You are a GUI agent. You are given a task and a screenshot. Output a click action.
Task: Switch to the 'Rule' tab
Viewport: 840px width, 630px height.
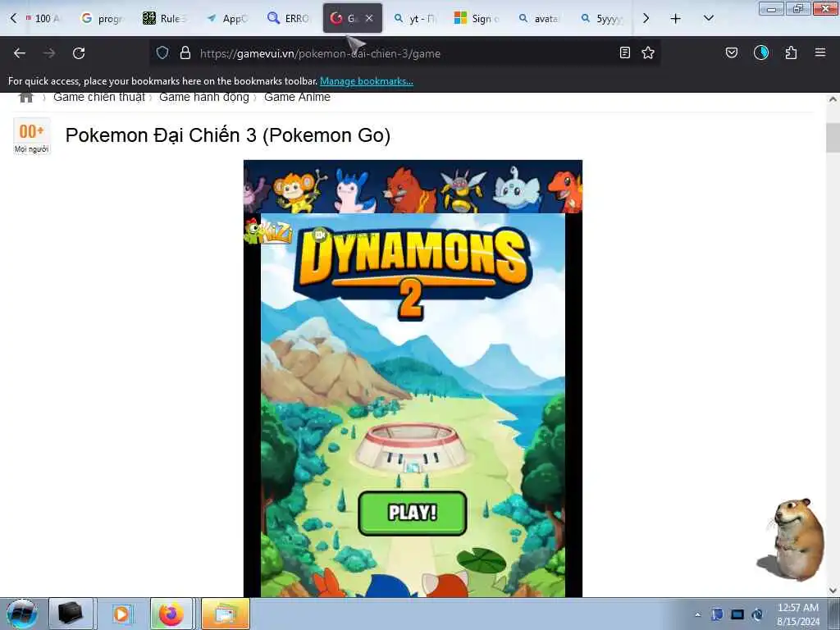pos(164,19)
